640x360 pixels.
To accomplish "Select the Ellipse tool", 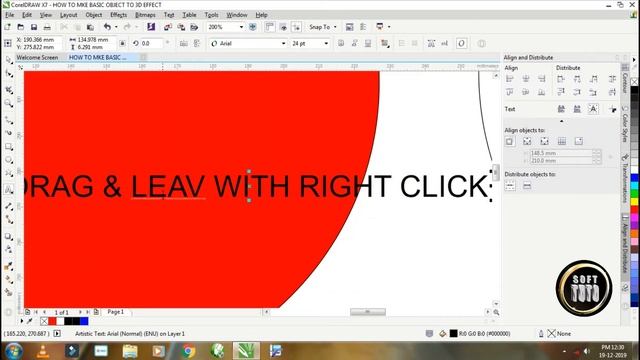I will (x=9, y=160).
